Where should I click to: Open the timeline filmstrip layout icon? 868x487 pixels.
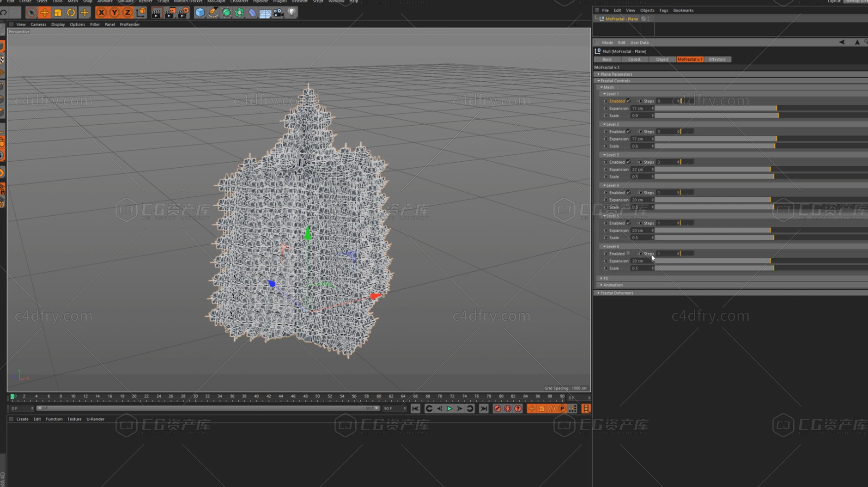tap(586, 408)
